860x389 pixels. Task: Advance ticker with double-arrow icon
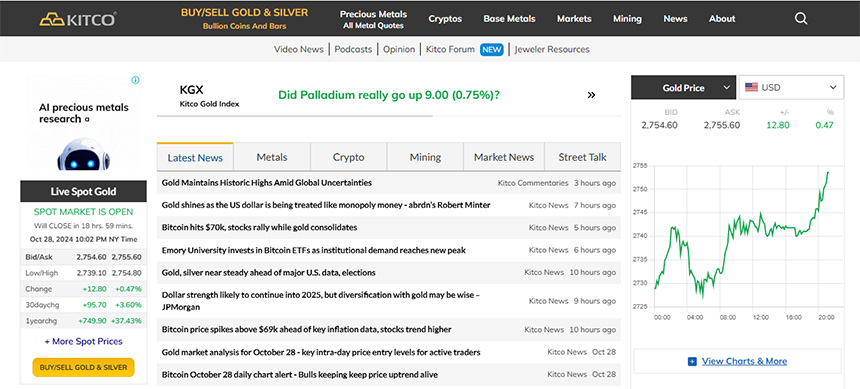pos(591,95)
